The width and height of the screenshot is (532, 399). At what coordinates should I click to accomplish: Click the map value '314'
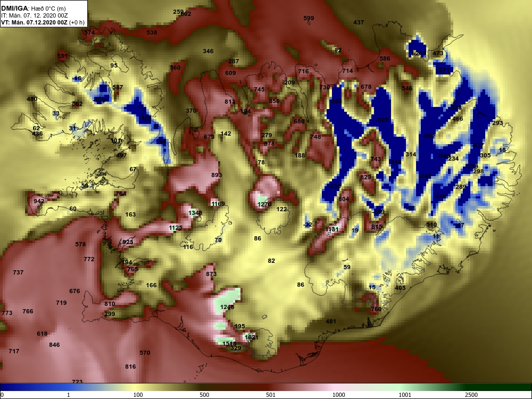411,154
